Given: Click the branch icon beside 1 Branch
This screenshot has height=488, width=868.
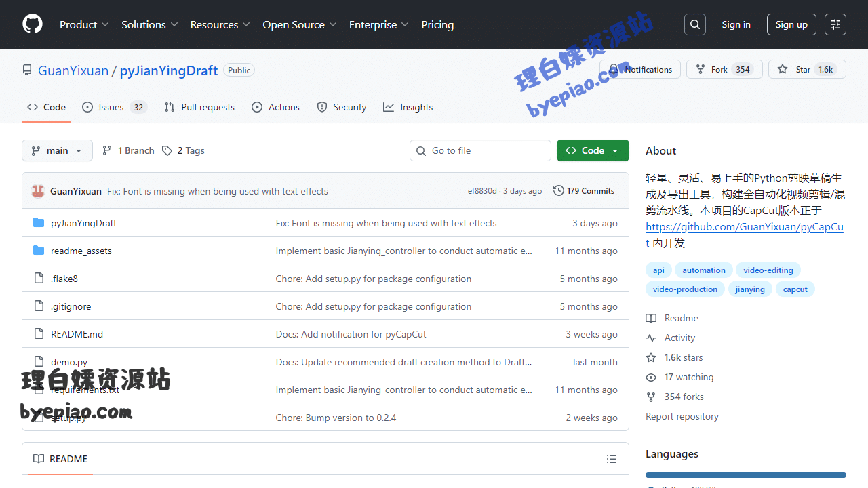Looking at the screenshot, I should point(107,150).
